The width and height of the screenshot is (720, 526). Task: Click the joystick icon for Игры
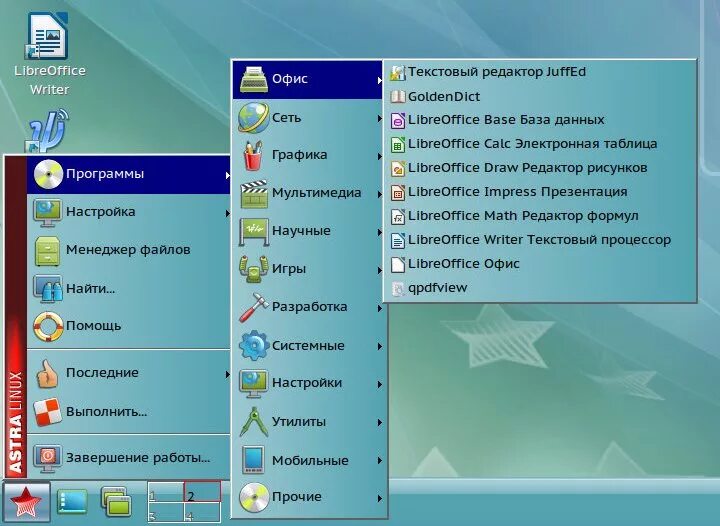tap(253, 269)
